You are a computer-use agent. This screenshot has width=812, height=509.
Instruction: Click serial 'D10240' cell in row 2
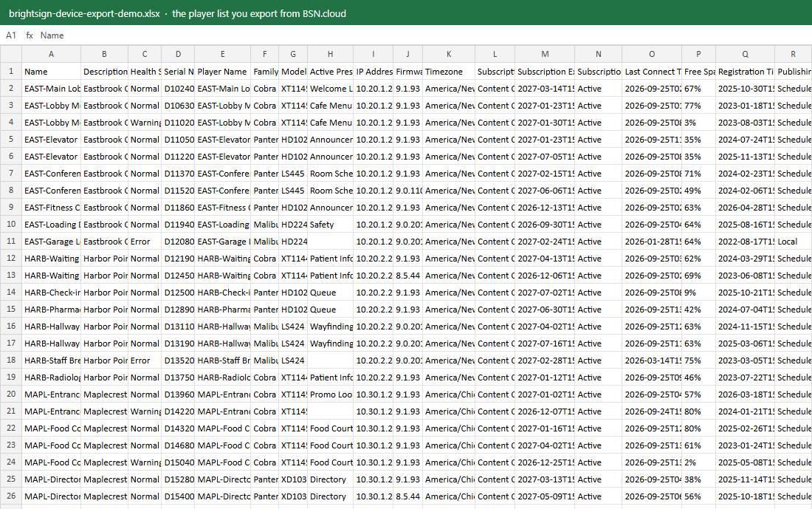coord(178,88)
